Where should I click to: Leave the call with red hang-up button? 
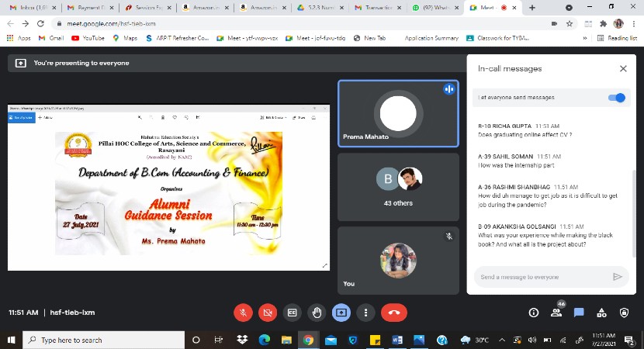coord(393,313)
